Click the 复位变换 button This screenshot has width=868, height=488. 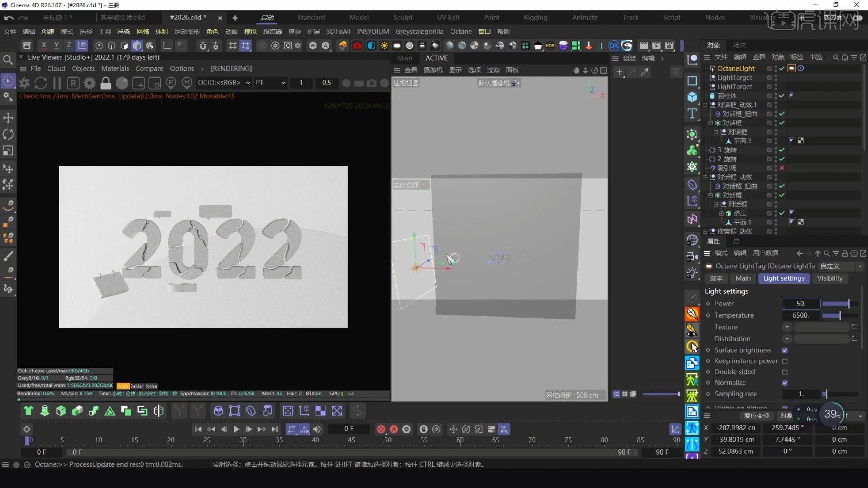click(x=757, y=416)
